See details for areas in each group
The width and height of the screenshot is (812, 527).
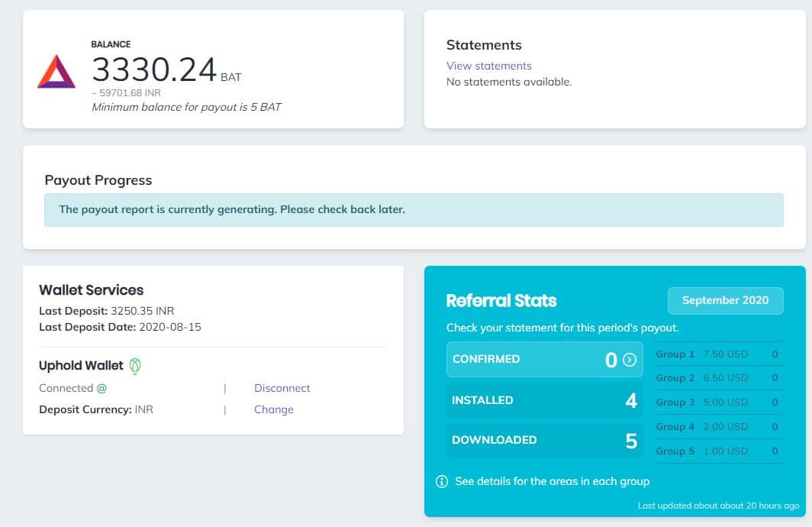coord(552,481)
